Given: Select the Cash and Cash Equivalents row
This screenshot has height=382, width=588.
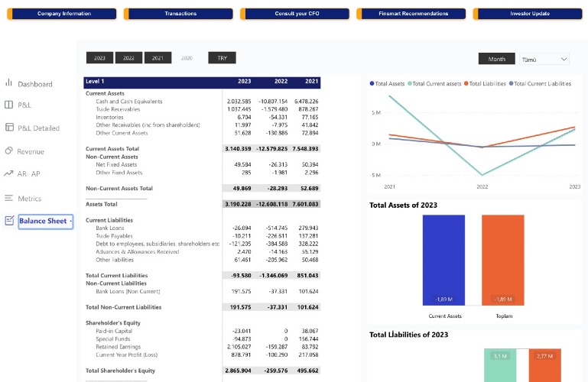Looking at the screenshot, I should (202, 102).
